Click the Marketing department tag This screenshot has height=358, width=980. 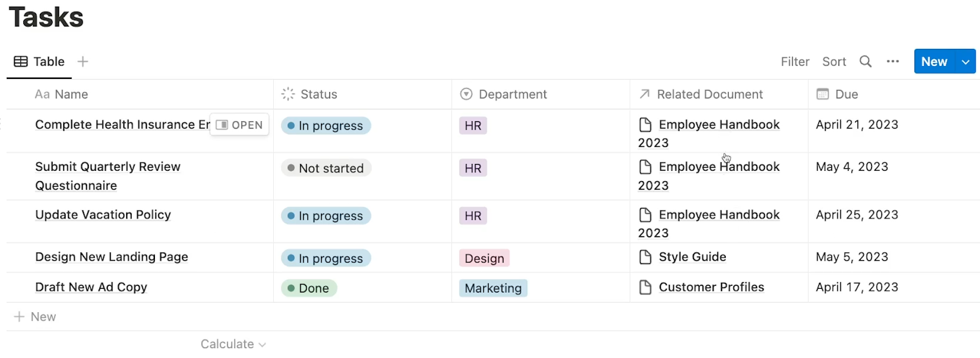point(493,288)
